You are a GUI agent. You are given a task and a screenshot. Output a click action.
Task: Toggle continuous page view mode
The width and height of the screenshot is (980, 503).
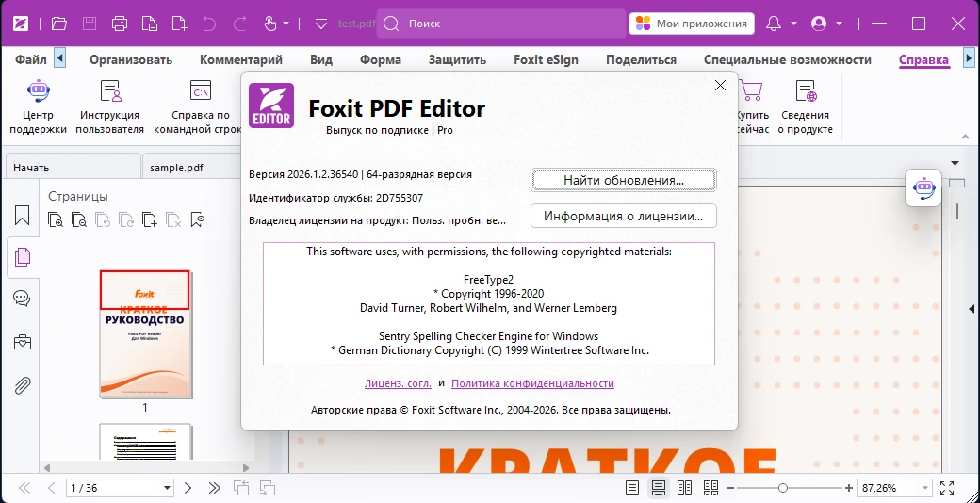(658, 487)
